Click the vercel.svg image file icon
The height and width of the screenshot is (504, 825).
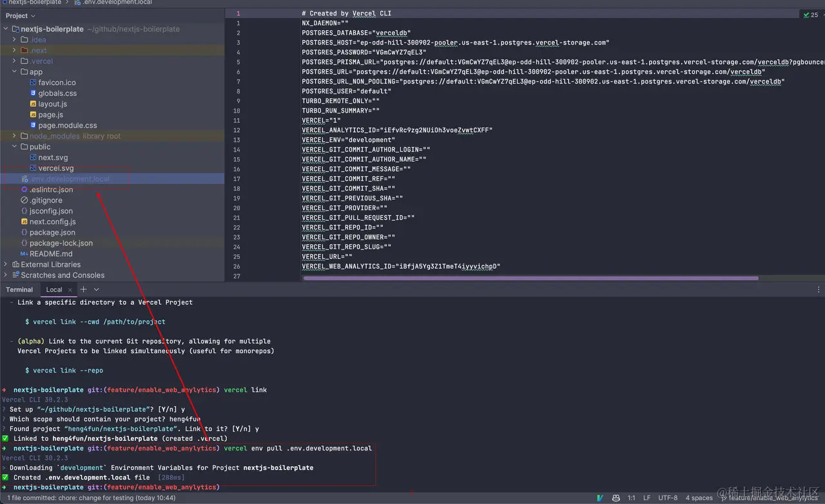click(33, 168)
